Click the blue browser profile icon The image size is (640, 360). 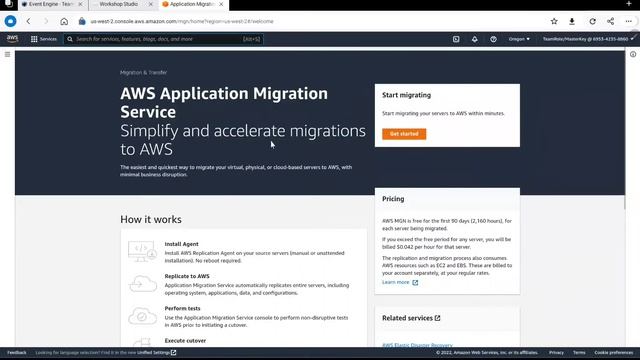pos(10,21)
